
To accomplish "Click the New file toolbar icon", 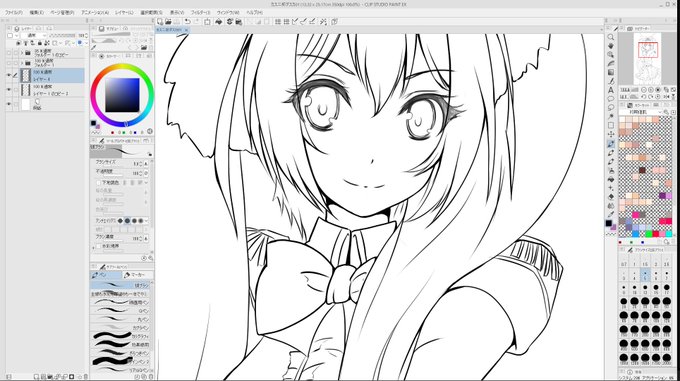I will [160, 22].
